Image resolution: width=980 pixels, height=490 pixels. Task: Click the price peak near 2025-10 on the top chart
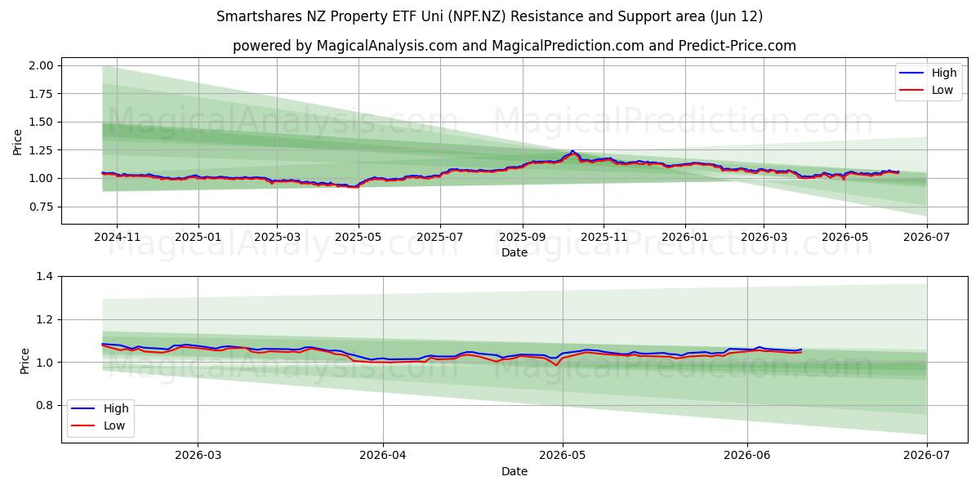pos(572,152)
